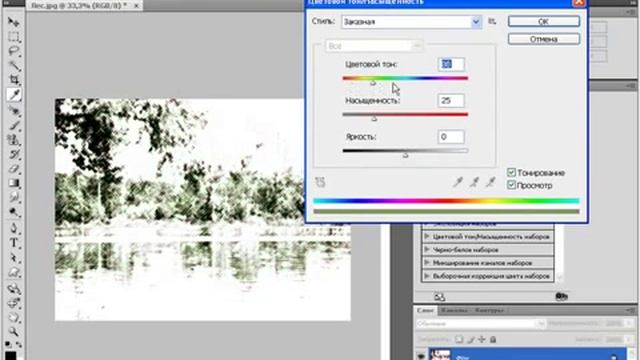
Task: Click the foreground color swatch
Action: click(x=10, y=356)
